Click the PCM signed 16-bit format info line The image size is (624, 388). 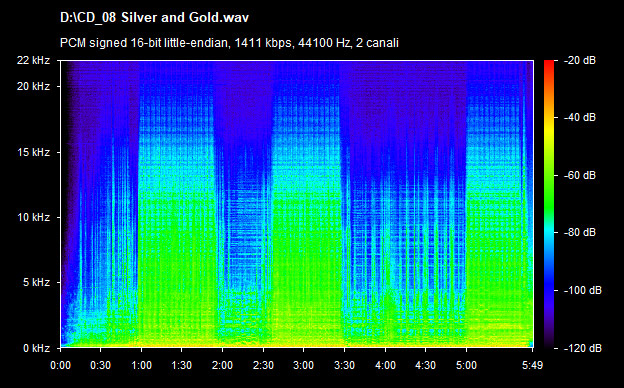229,43
